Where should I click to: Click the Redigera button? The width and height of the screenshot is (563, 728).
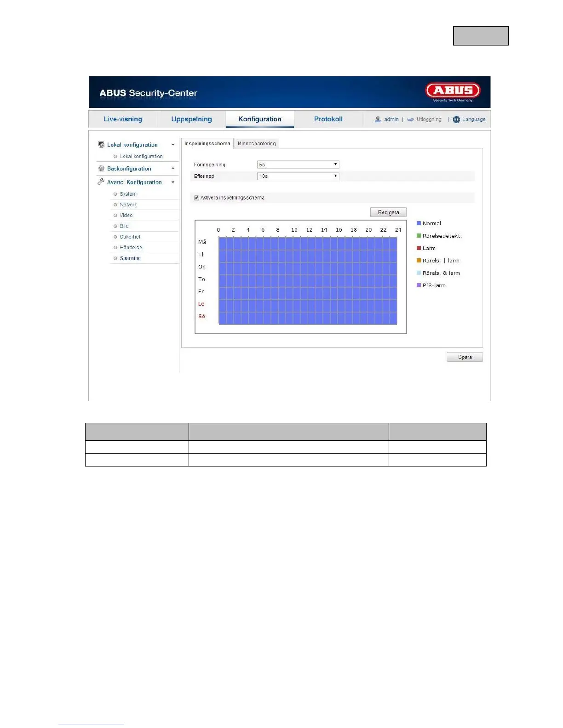[388, 212]
